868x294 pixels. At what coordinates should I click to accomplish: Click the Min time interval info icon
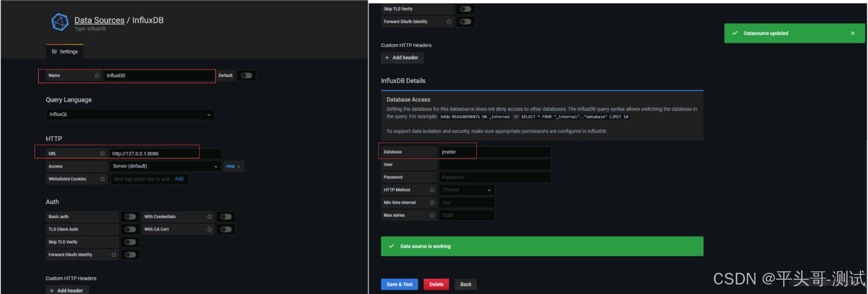tap(432, 203)
